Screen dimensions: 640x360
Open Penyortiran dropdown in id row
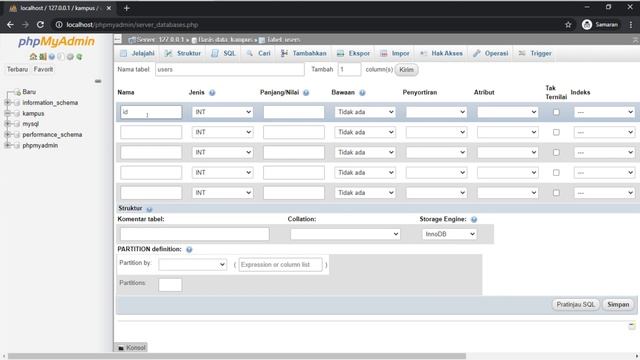click(436, 112)
